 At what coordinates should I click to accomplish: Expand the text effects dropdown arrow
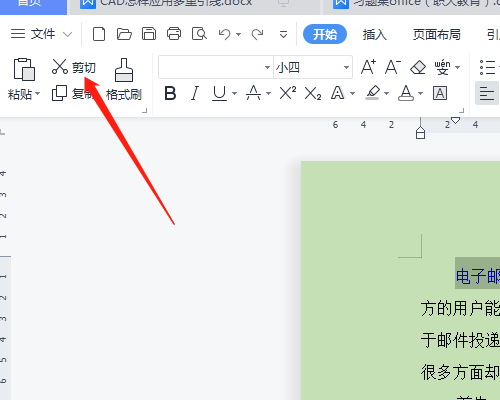coord(353,94)
